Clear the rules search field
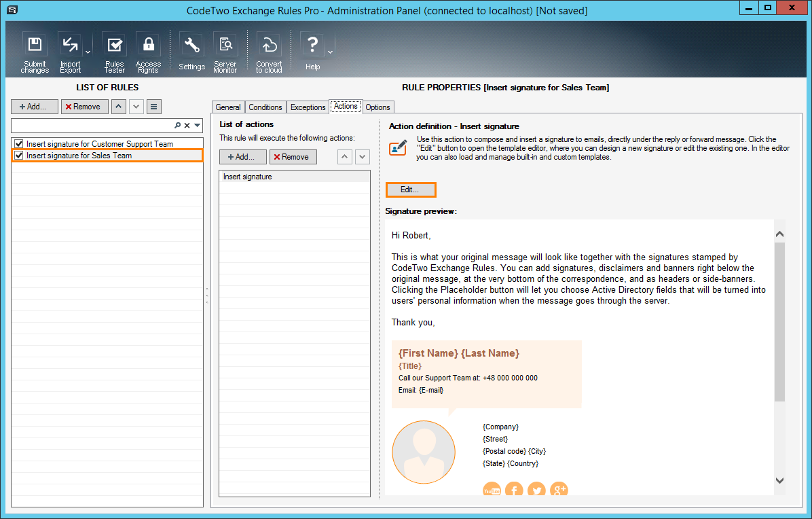Screen dimensions: 812x519 (x=187, y=126)
